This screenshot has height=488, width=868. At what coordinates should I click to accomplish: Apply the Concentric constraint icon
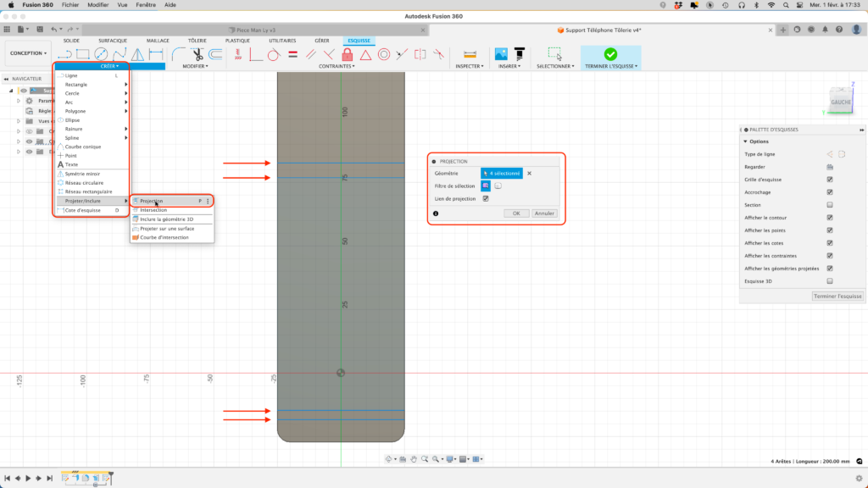384,54
